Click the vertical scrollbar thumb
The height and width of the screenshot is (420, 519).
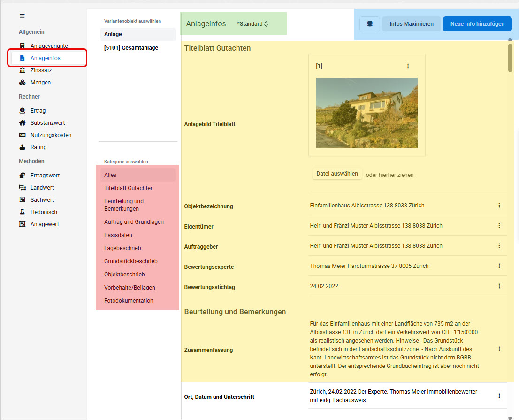click(x=510, y=58)
